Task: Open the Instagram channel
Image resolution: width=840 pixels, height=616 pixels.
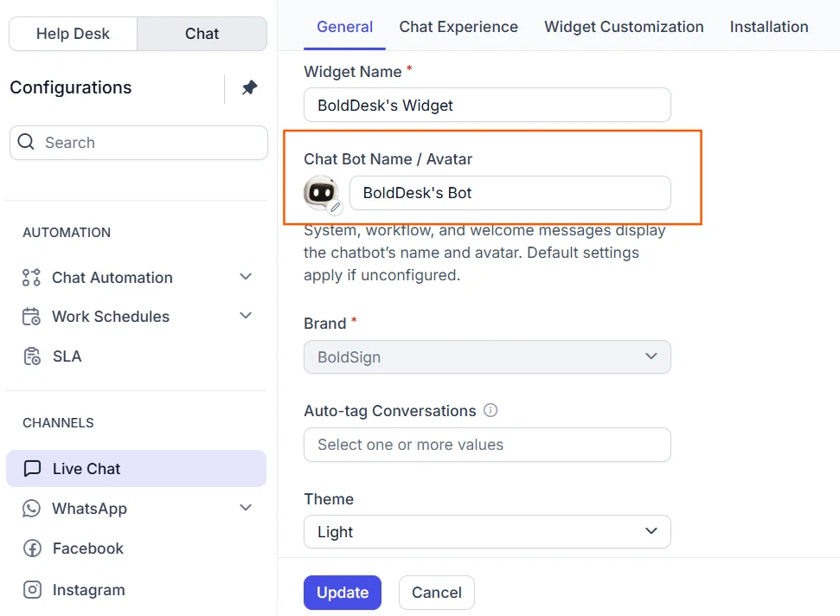Action: click(x=87, y=590)
